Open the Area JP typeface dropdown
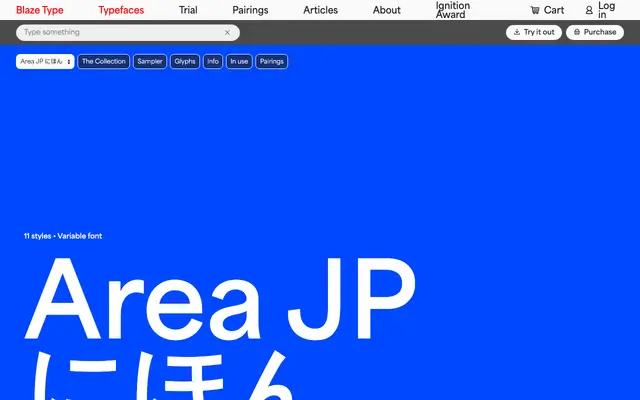 pos(45,62)
